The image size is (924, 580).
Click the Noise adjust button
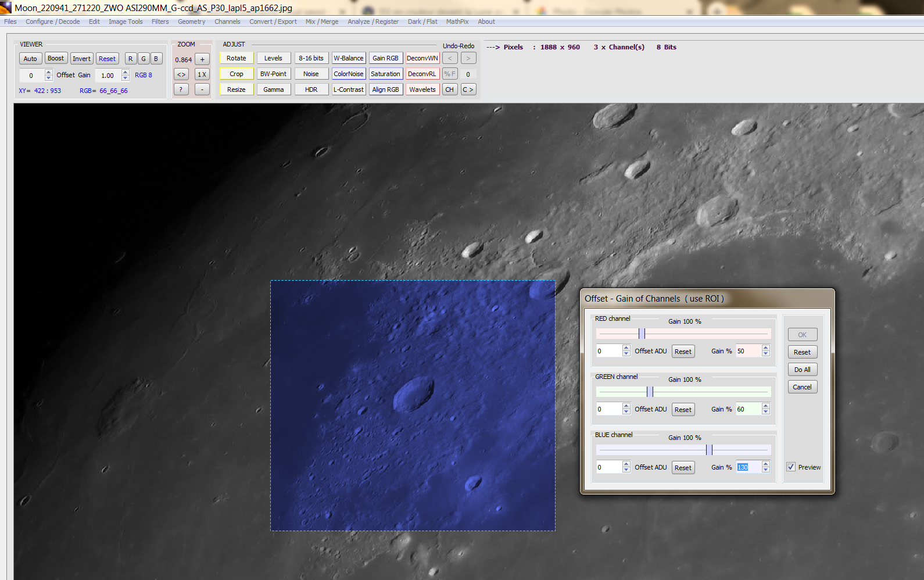pos(311,74)
